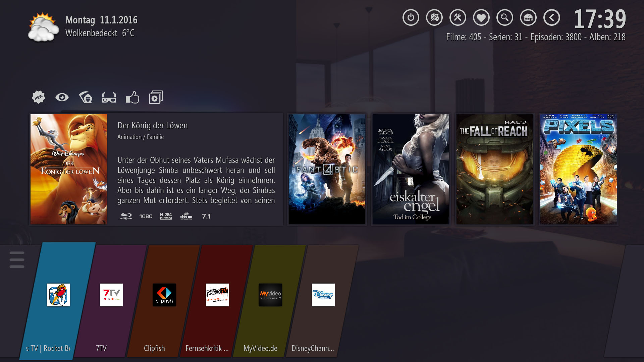The width and height of the screenshot is (644, 362).
Task: Click the 17:39 clock display
Action: click(x=600, y=19)
